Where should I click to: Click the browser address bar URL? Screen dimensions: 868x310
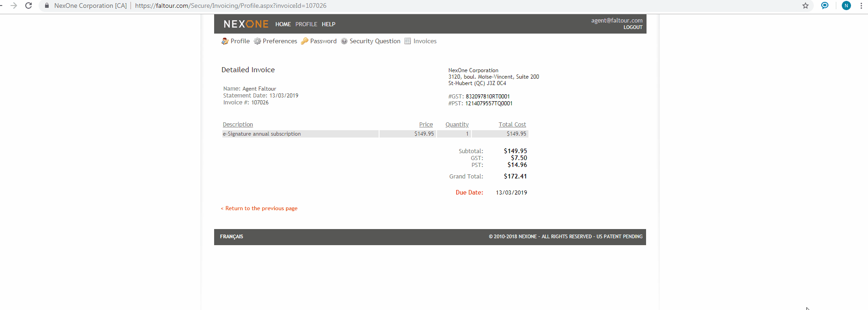[231, 6]
